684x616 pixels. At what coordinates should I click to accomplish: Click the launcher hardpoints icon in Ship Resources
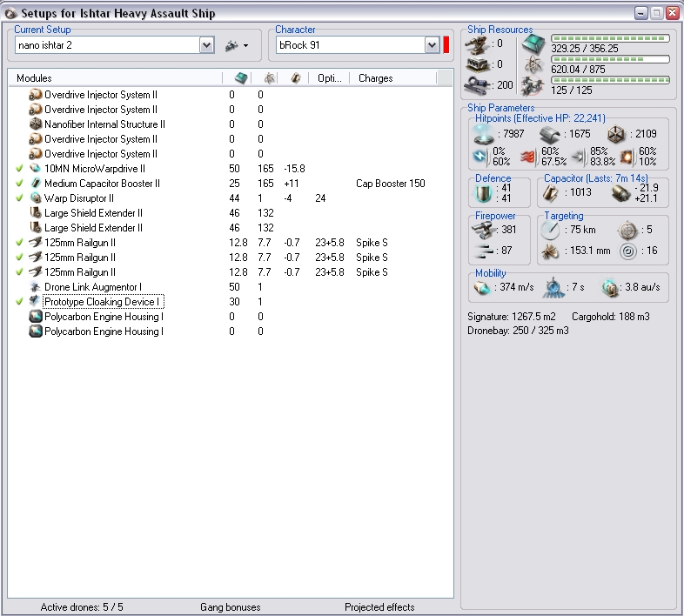(x=477, y=64)
